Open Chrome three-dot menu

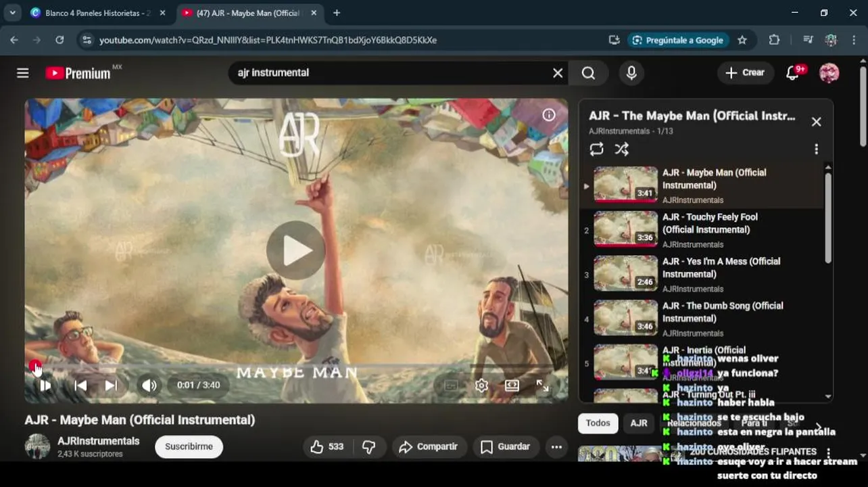coord(854,40)
